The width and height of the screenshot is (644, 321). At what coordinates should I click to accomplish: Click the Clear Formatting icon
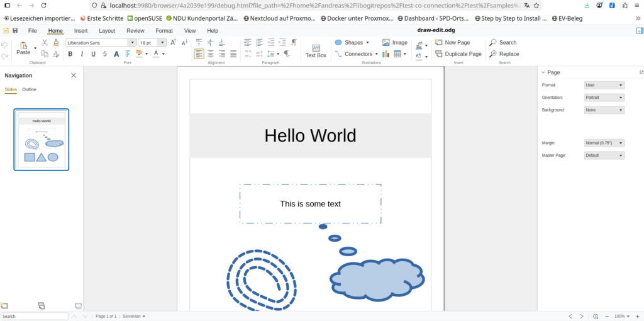coord(56,54)
